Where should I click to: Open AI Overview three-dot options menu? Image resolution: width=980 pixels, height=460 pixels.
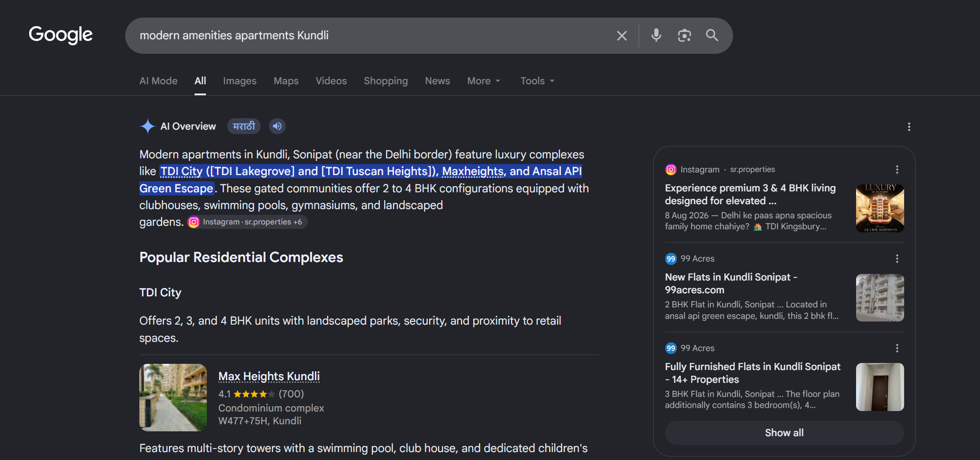pos(909,127)
